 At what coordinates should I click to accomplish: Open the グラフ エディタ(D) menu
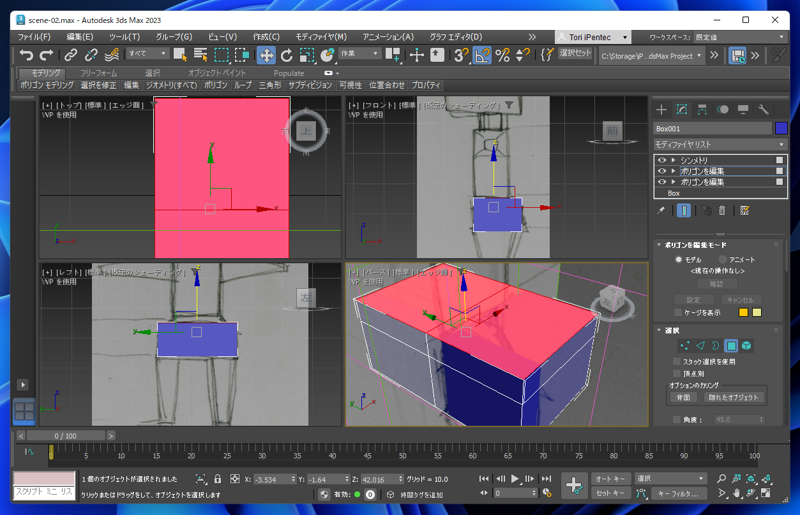455,37
